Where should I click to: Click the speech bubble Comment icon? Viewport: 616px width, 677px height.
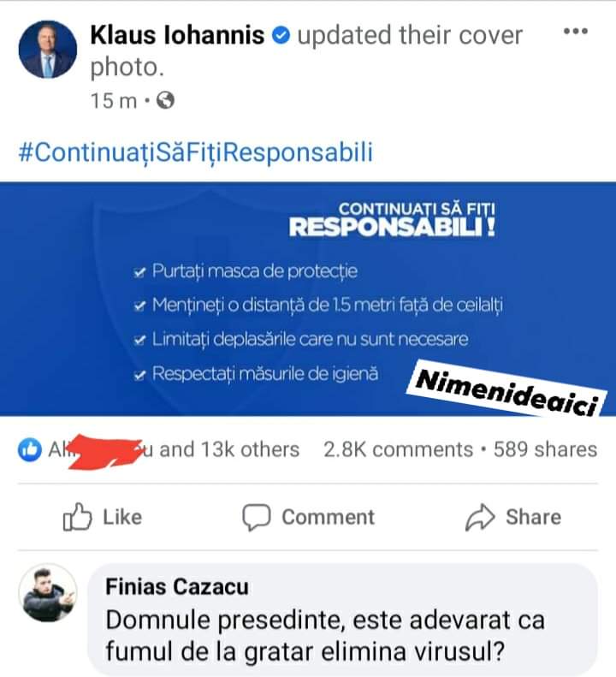click(x=257, y=517)
